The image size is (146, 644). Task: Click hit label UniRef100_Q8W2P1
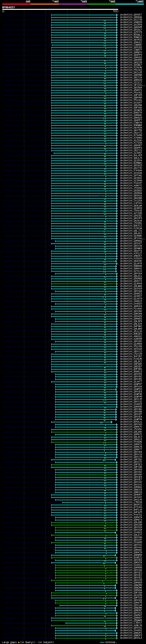click(x=131, y=633)
